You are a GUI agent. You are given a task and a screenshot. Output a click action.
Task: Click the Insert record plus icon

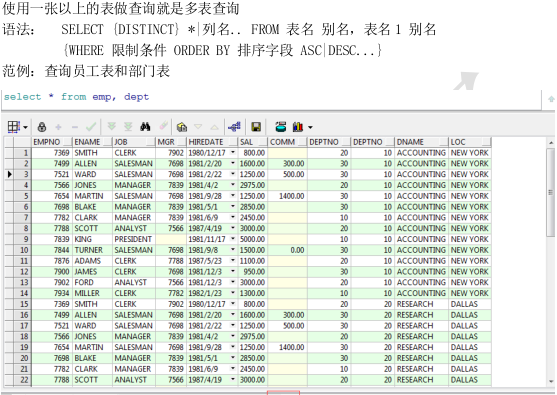click(58, 127)
